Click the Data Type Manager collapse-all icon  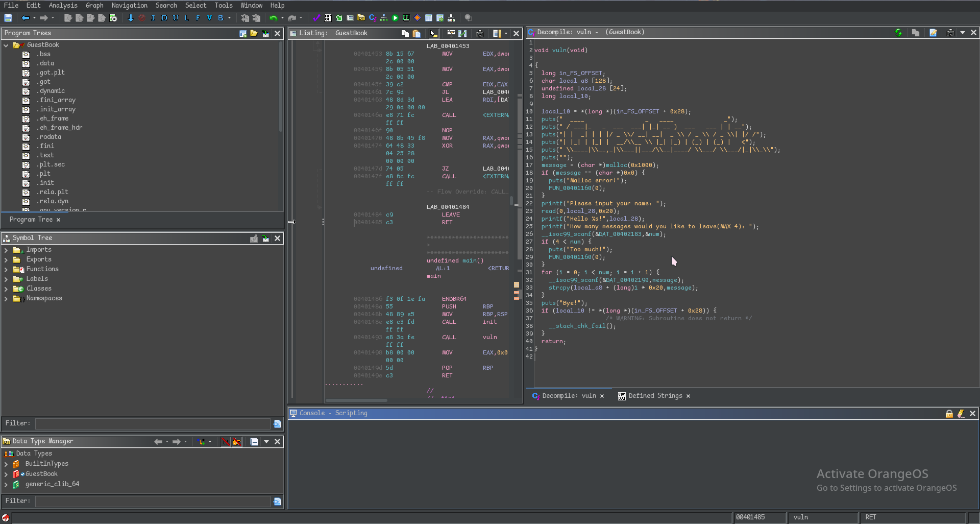point(254,442)
